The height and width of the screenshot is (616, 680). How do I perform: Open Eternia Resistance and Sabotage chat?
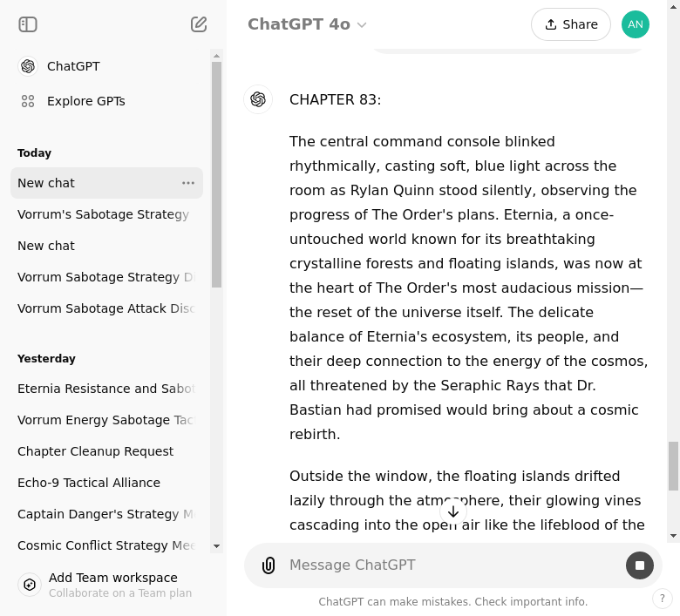point(105,389)
